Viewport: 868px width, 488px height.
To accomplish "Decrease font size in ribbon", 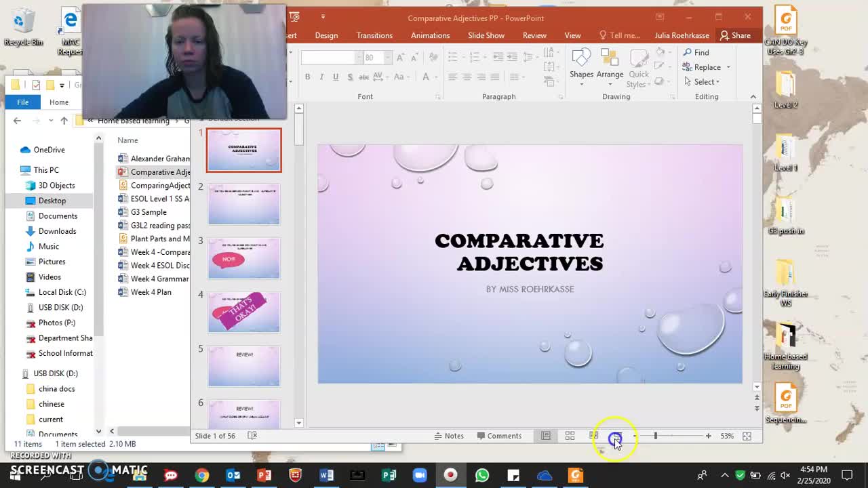I will coord(414,58).
